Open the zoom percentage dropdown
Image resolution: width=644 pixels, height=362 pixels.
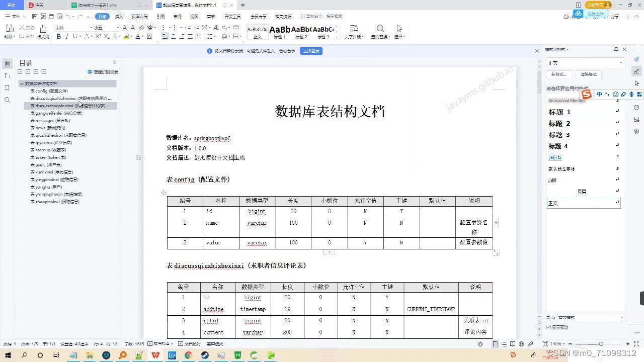point(558,344)
